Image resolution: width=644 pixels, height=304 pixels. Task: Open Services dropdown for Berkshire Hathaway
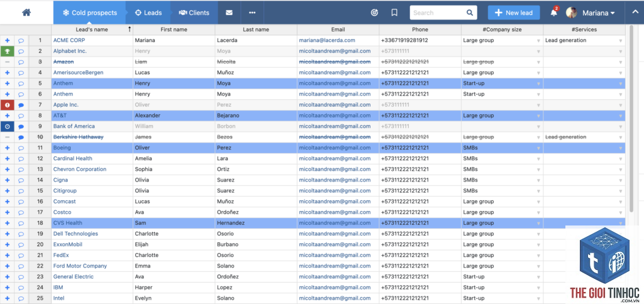tap(621, 138)
